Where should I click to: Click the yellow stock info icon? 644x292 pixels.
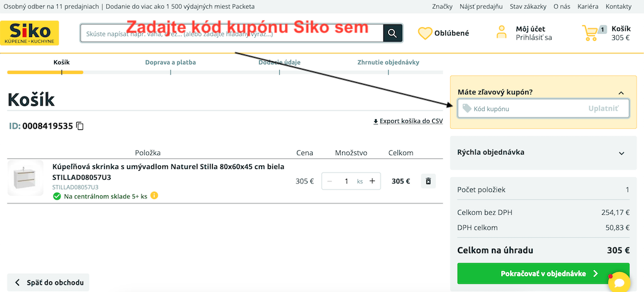point(154,196)
